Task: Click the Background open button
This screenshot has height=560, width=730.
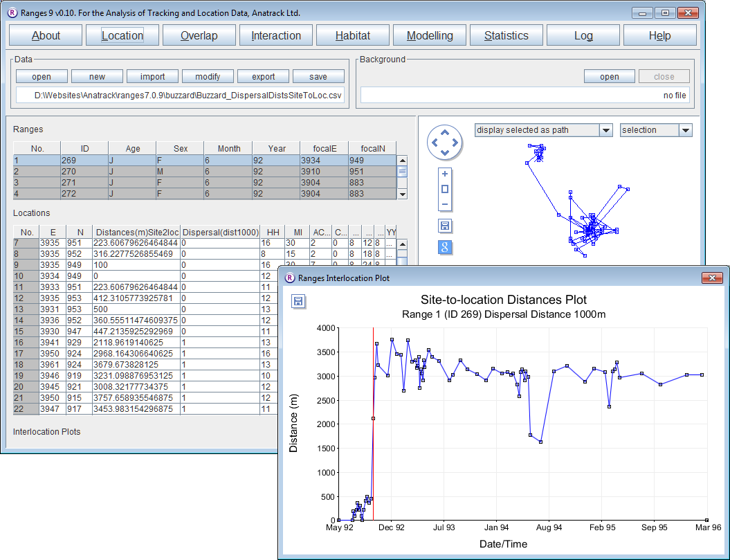Action: point(609,77)
